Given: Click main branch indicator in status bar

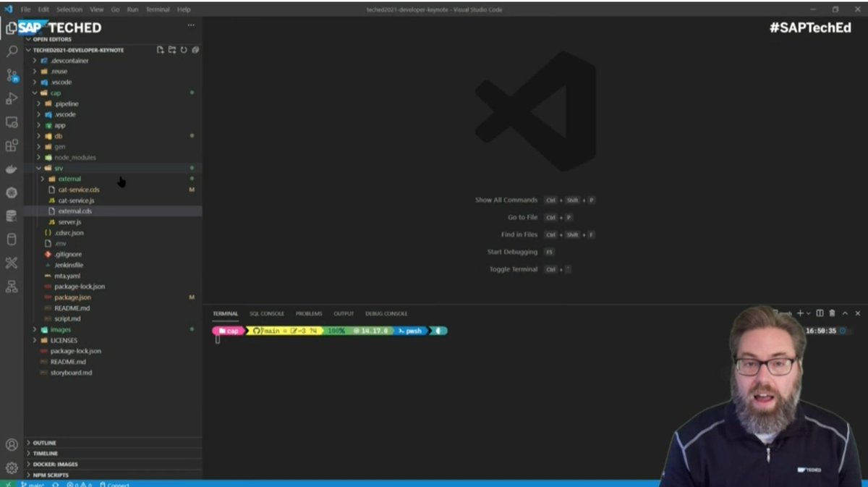Looking at the screenshot, I should coord(33,484).
